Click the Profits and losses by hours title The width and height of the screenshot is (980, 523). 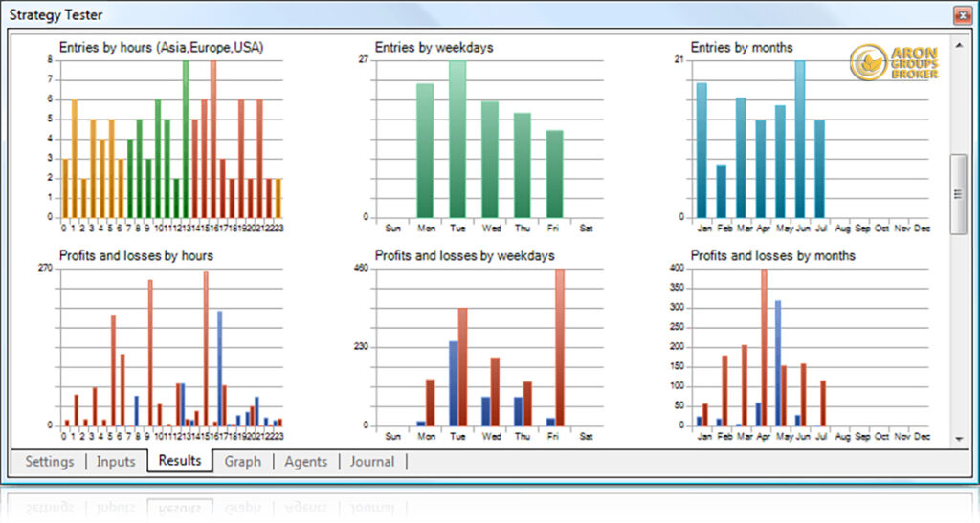[136, 256]
